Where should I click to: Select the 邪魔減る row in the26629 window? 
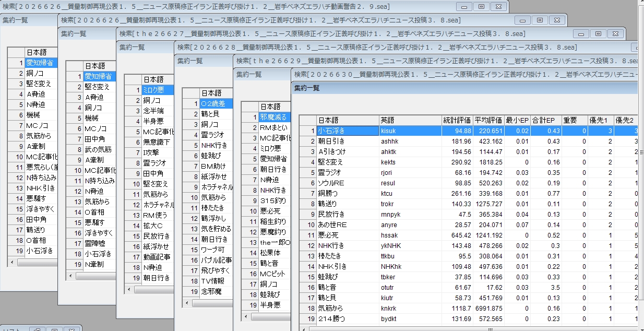[x=275, y=117]
